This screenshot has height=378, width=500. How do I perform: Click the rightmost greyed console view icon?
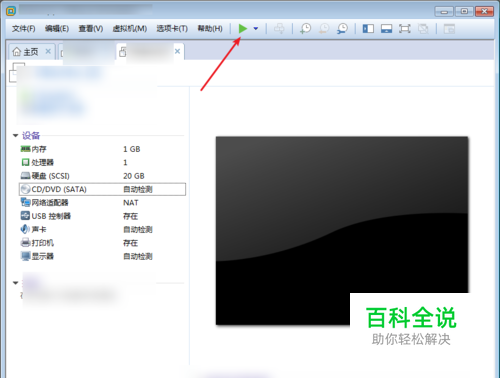click(x=449, y=29)
